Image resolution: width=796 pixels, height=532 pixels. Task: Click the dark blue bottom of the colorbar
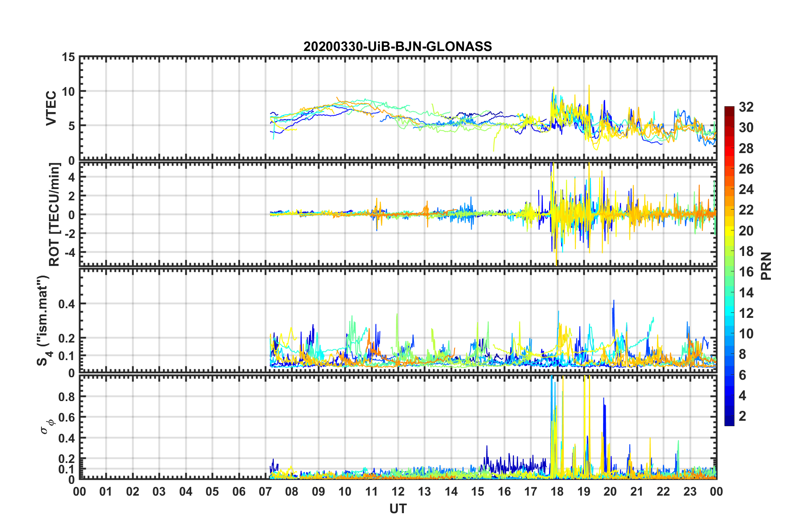(729, 421)
